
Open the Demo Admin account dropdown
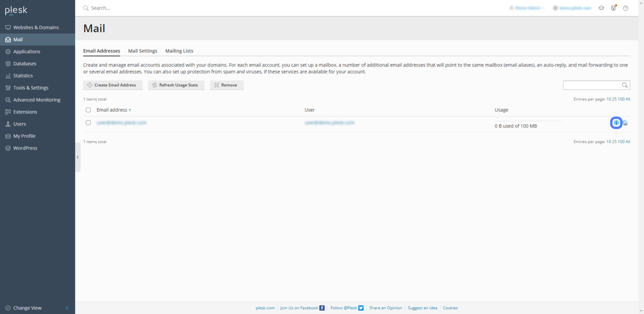pyautogui.click(x=527, y=8)
